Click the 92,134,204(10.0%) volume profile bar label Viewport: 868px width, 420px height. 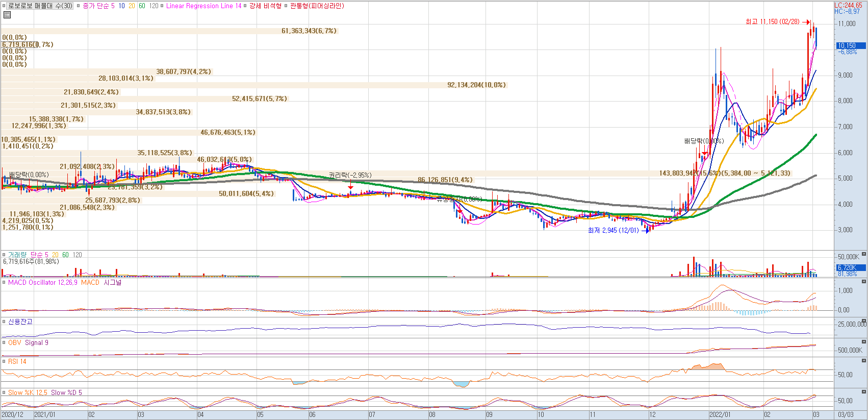[x=477, y=85]
